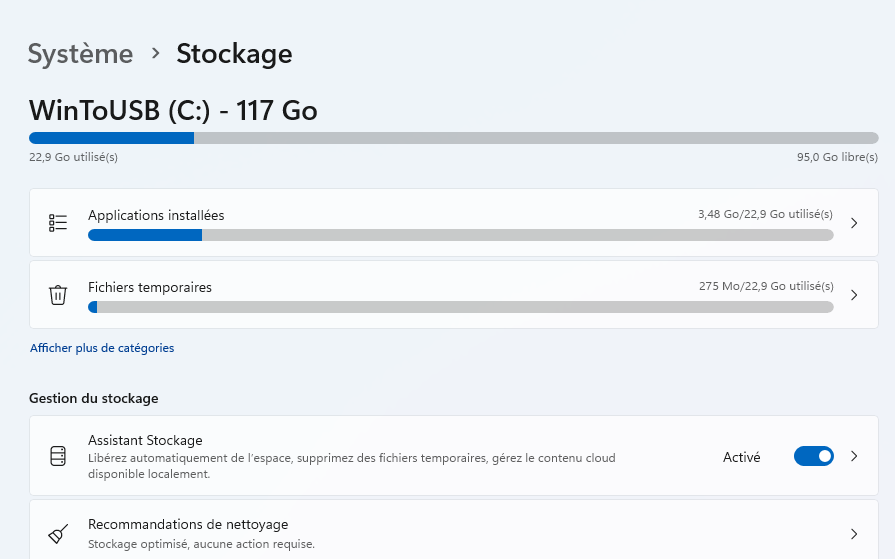Screen dimensions: 895x559
Task: Click the WinToUSB (C:) disk usage bar
Action: click(x=454, y=138)
